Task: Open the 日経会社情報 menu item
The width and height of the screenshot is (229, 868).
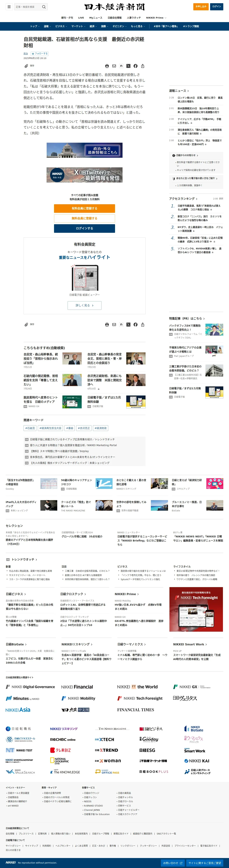Action: [115, 17]
